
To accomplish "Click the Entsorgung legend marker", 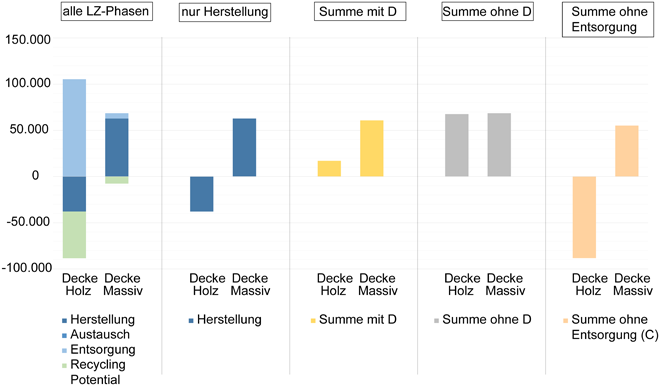I will pos(64,351).
